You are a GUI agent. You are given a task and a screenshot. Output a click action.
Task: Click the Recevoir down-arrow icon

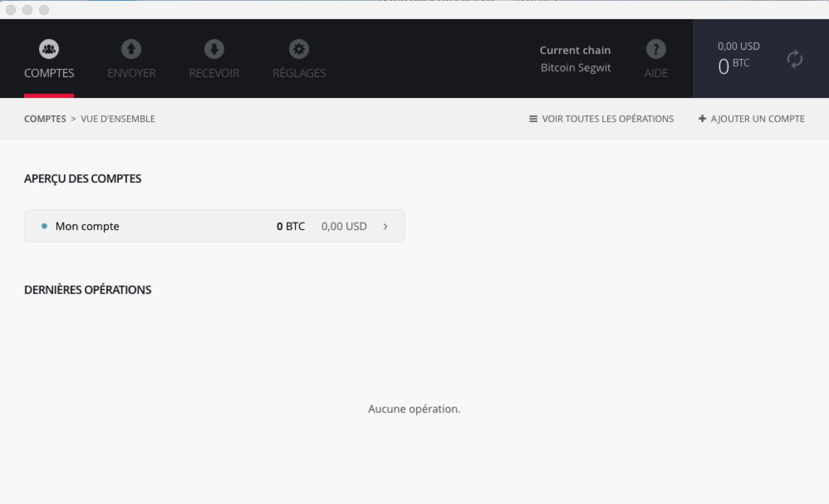coord(214,49)
